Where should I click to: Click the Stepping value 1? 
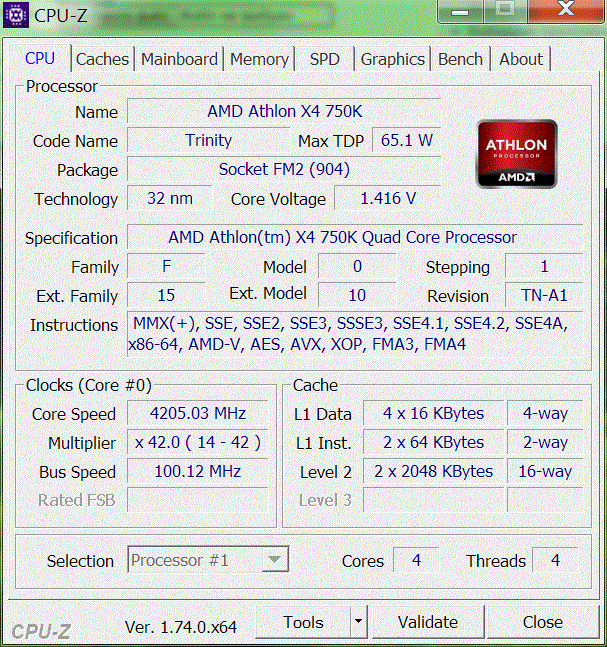point(544,266)
